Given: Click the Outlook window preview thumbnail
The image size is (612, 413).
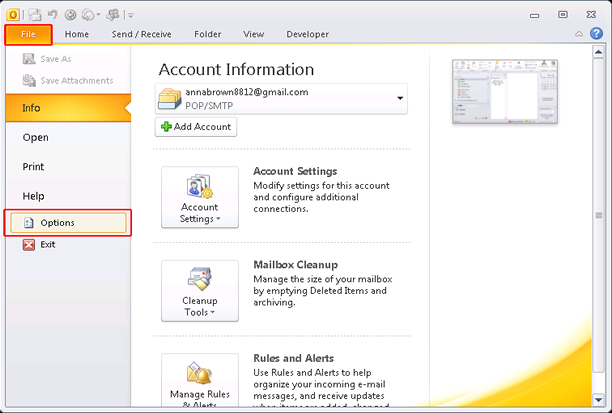Looking at the screenshot, I should (x=505, y=92).
